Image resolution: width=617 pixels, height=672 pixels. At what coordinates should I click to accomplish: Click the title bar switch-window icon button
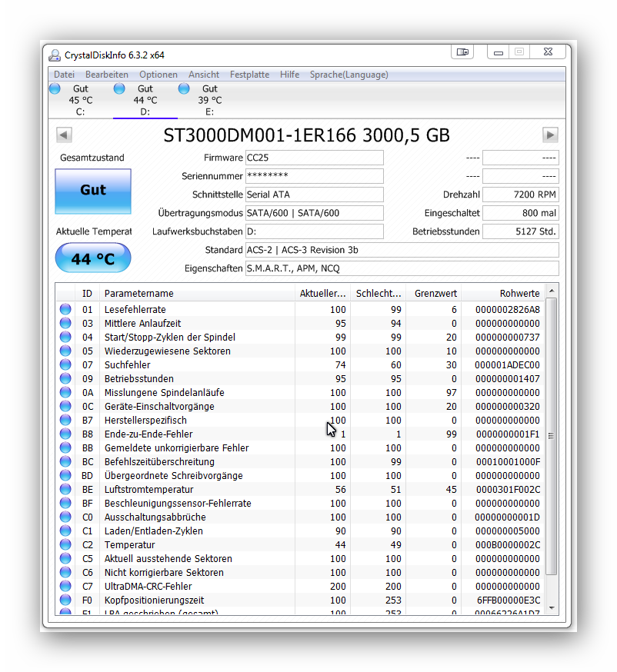click(x=462, y=52)
